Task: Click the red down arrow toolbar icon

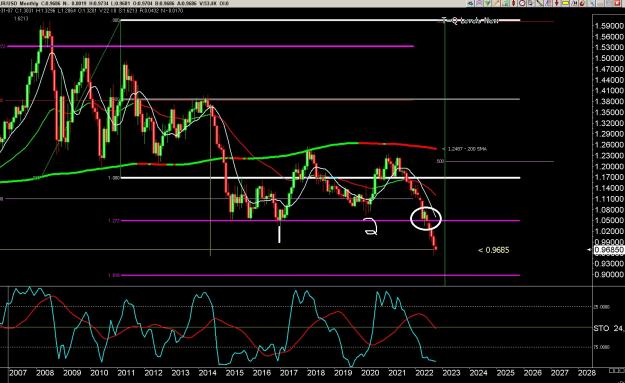Action: [x=556, y=3]
